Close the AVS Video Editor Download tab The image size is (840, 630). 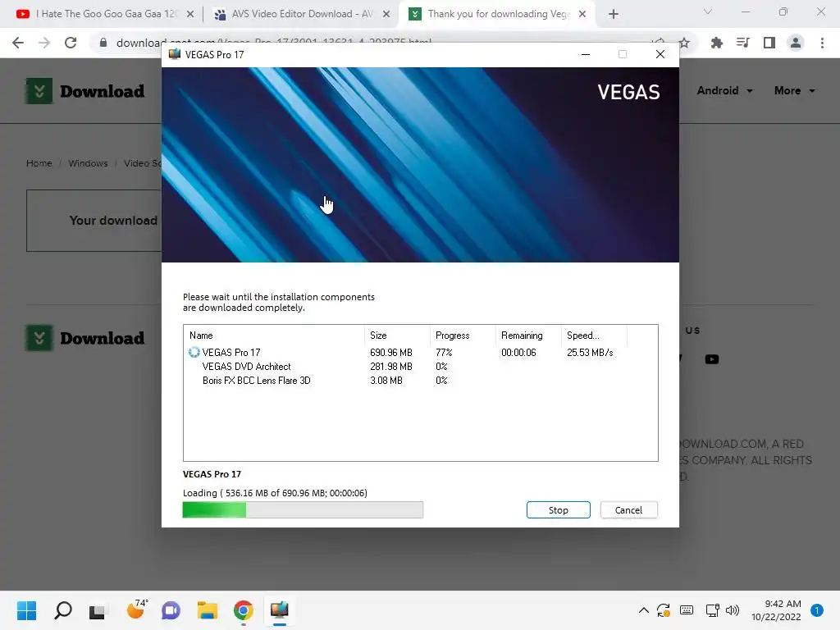click(x=386, y=14)
